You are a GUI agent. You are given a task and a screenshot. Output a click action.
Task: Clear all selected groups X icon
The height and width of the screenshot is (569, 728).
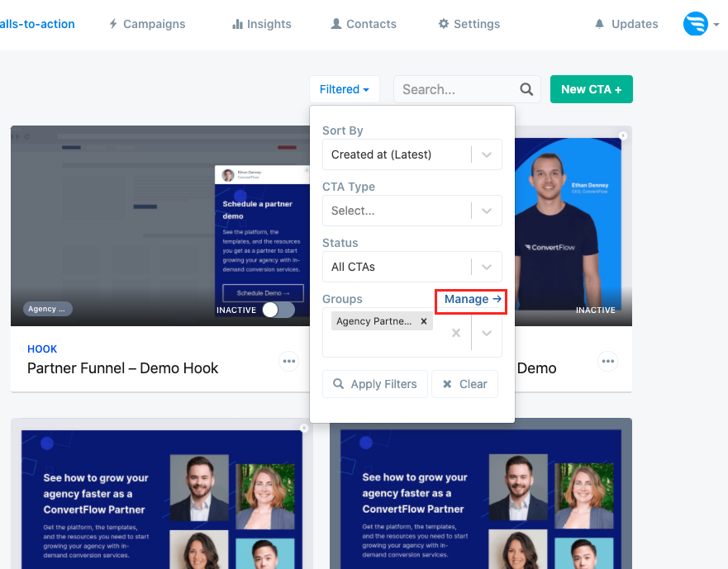pyautogui.click(x=456, y=333)
